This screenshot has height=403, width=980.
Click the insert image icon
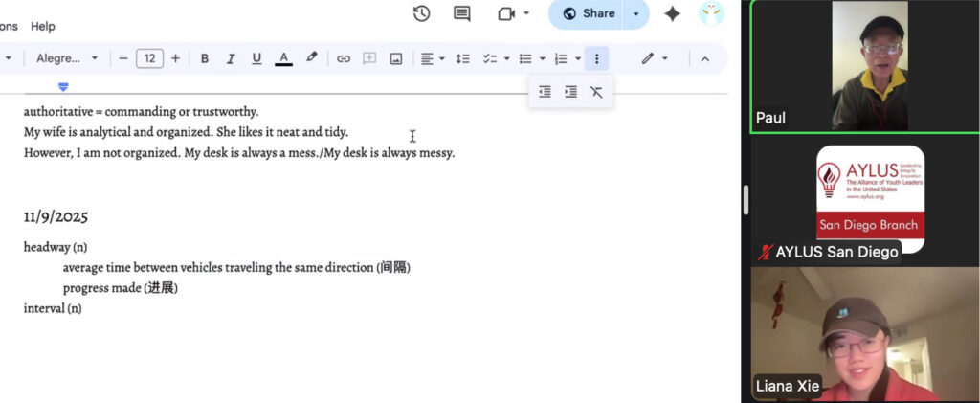396,58
